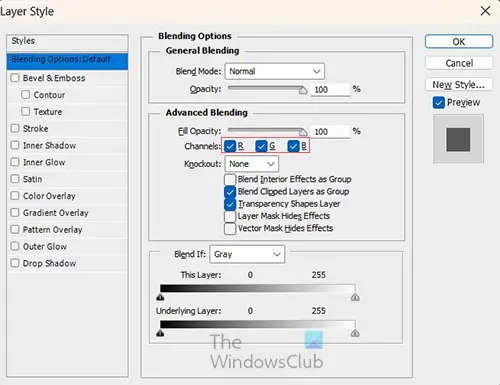Click This Layer black point slider triangle
Image resolution: width=500 pixels, height=385 pixels.
[x=160, y=297]
